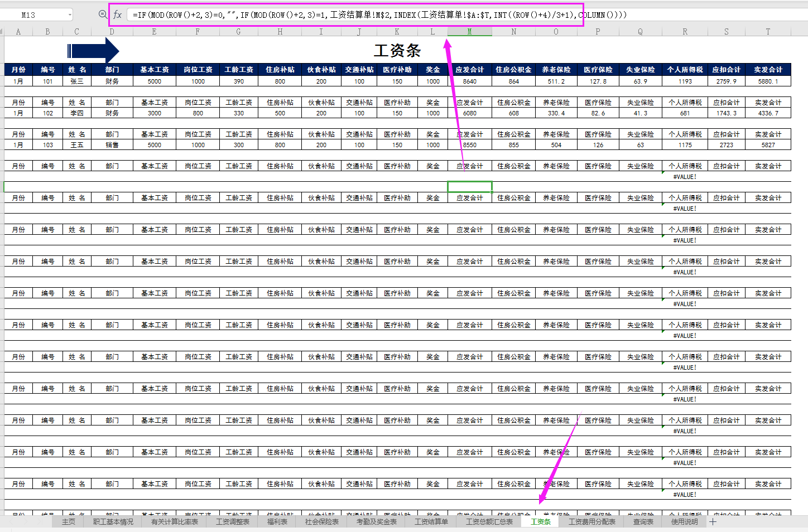The height and width of the screenshot is (532, 808).
Task: Go to the 福利表 sheet tab
Action: 277,522
